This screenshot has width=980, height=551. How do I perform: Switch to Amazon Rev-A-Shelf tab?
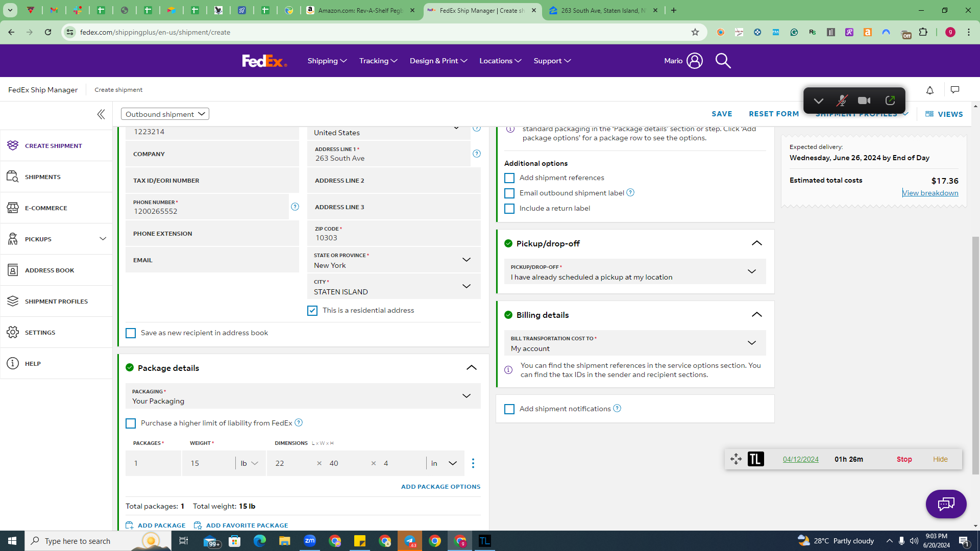360,10
